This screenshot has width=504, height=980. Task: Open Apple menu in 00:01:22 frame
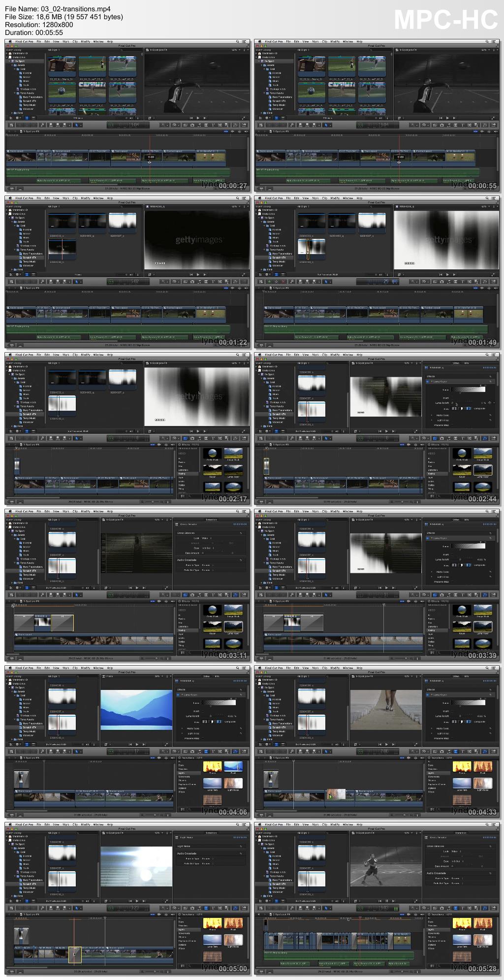point(10,198)
